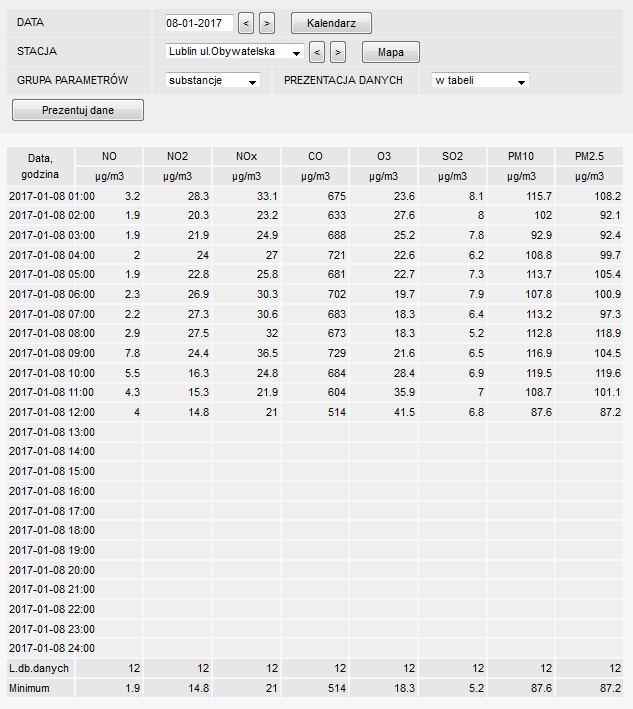Select row 2017-01-08 10:00 timestamp
Screen dimensions: 633x709
point(52,373)
